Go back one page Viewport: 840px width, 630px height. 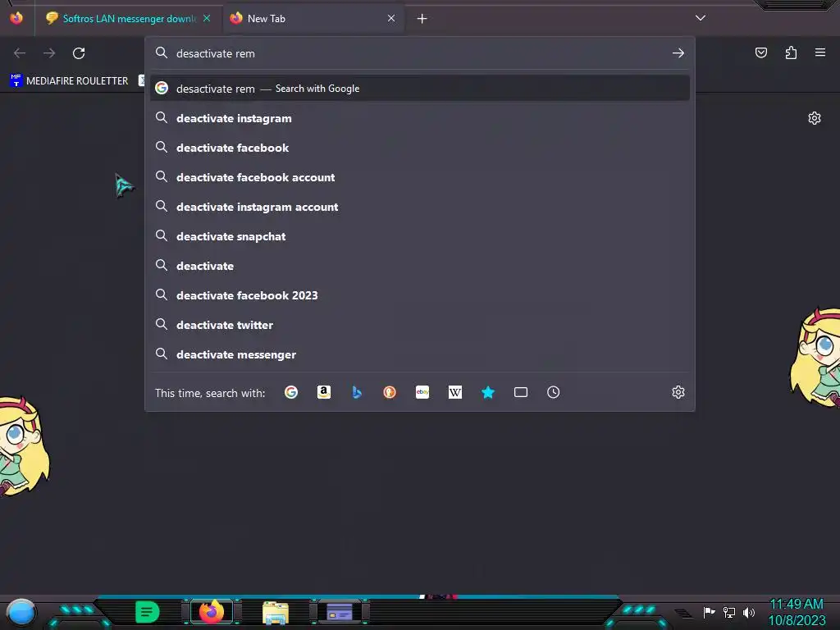pos(20,53)
